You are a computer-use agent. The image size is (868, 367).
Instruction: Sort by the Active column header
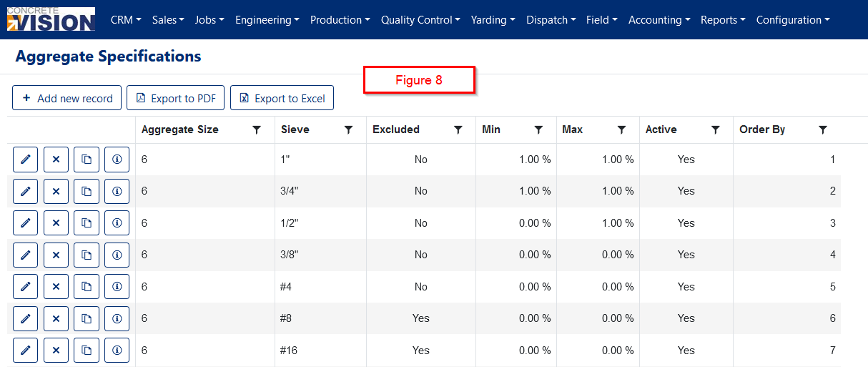tap(661, 129)
